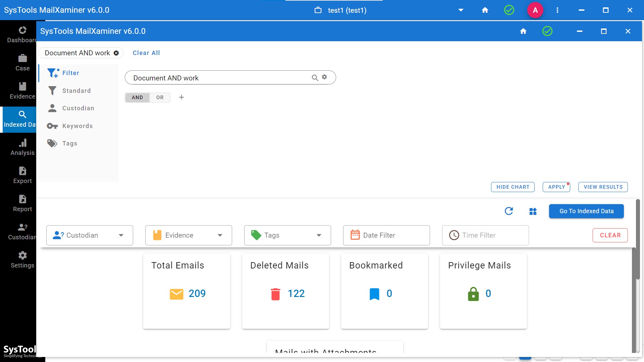Refresh the dashboard charts
Viewport: 644px width, 362px height.
pos(509,211)
